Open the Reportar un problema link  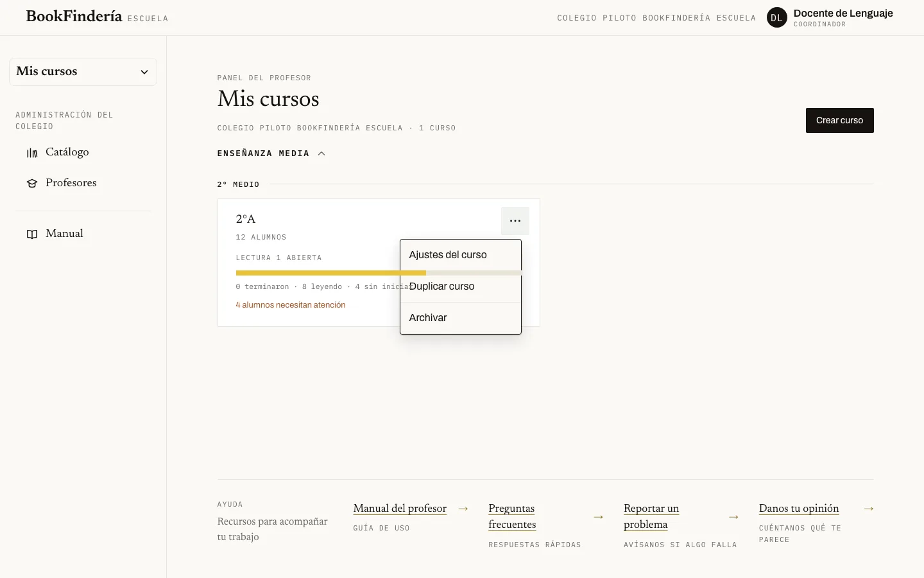coord(651,516)
